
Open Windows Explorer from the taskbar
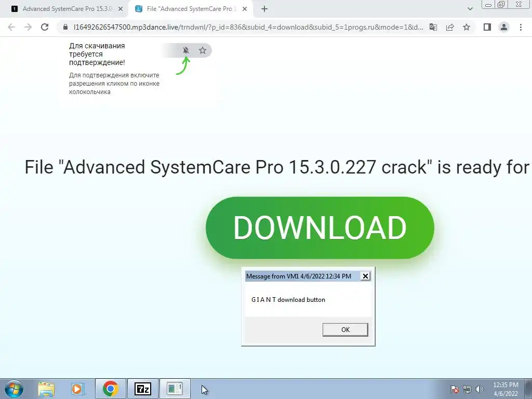click(x=46, y=389)
